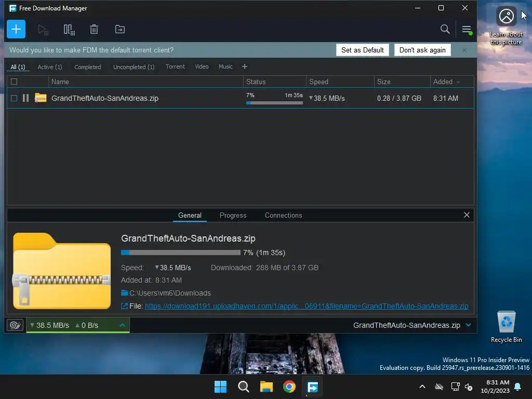The height and width of the screenshot is (399, 532).
Task: Open Google Chrome from the taskbar
Action: pos(289,387)
